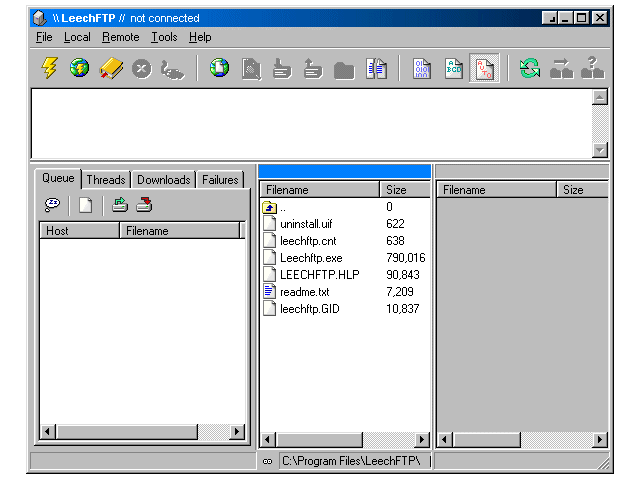Click the binary transfer mode icon
The width and height of the screenshot is (640, 480).
pos(422,68)
